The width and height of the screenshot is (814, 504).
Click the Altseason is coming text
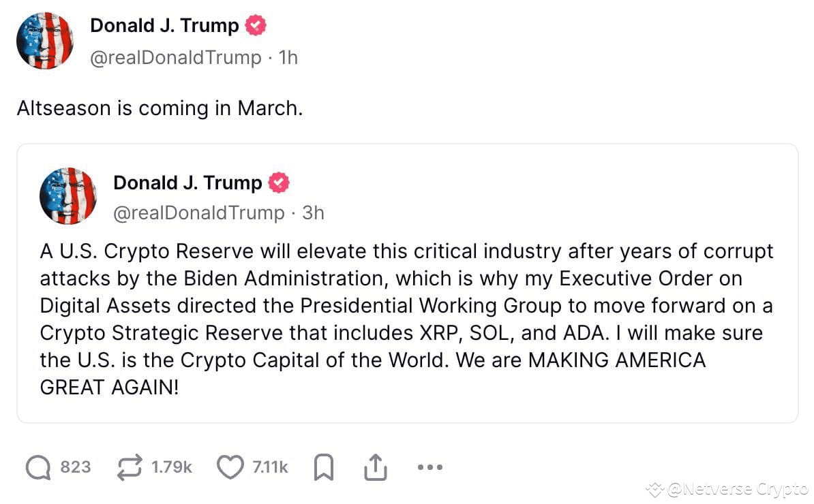(x=160, y=108)
